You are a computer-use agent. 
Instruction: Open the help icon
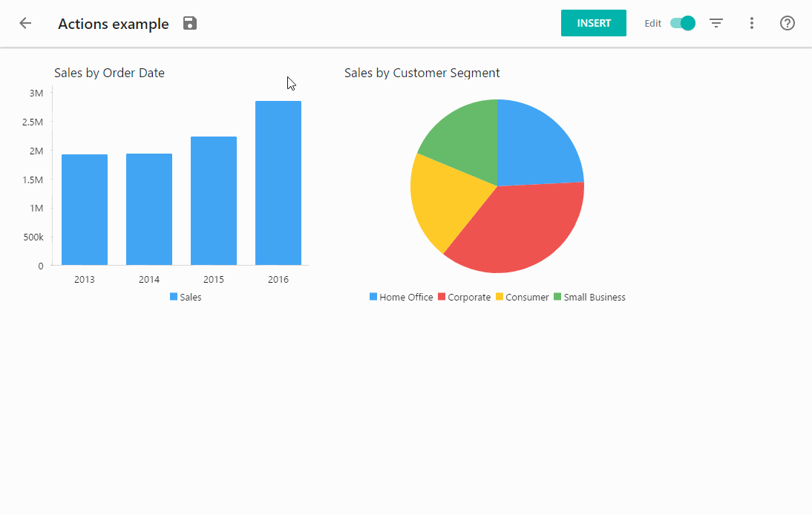point(787,23)
